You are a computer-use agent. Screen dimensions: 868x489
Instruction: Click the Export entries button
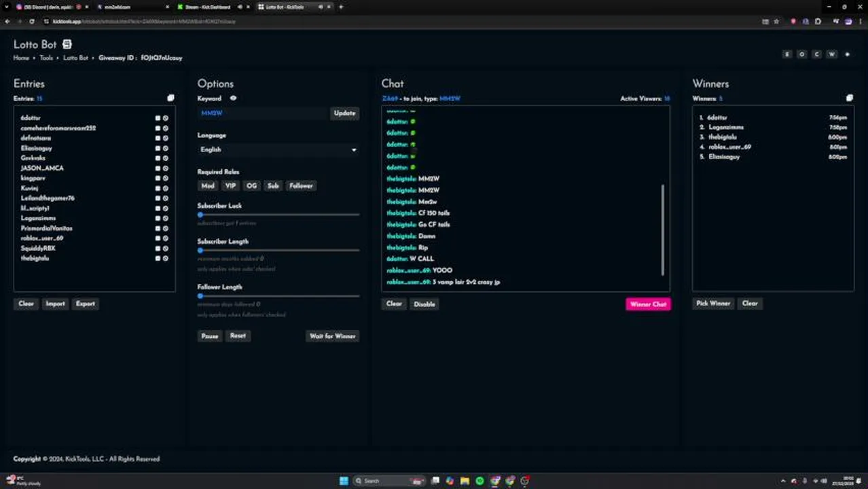pos(86,304)
